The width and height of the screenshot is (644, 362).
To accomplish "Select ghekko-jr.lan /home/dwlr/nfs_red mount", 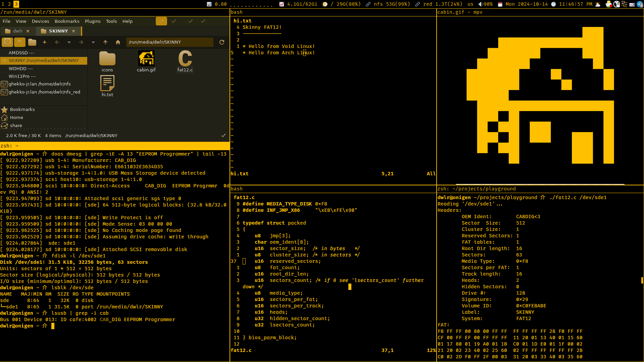I will point(44,92).
